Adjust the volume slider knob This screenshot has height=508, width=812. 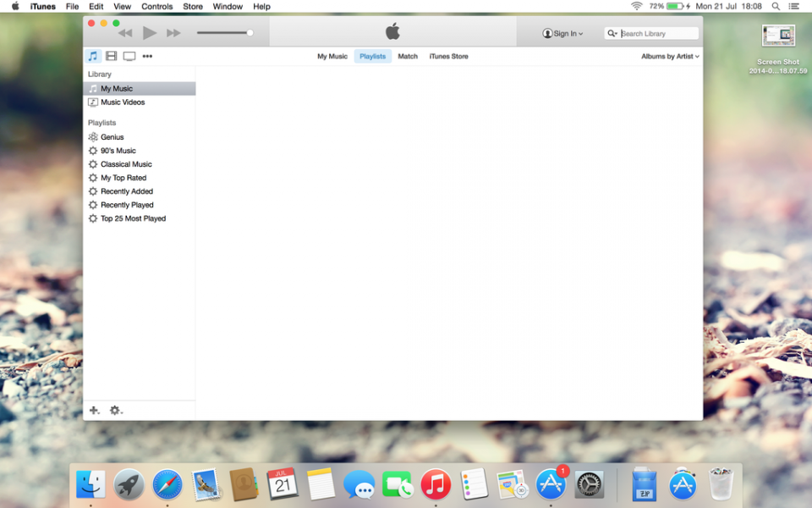click(x=250, y=33)
